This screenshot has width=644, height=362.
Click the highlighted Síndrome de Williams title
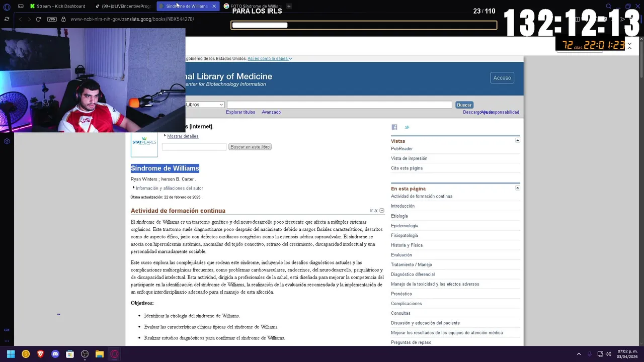(165, 168)
